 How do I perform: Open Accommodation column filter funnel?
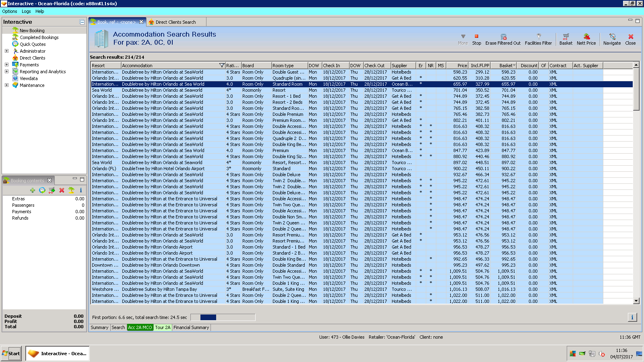221,66
